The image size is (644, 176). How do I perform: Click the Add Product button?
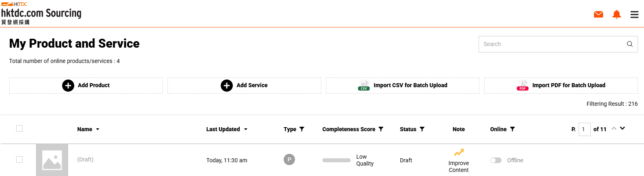tap(86, 86)
